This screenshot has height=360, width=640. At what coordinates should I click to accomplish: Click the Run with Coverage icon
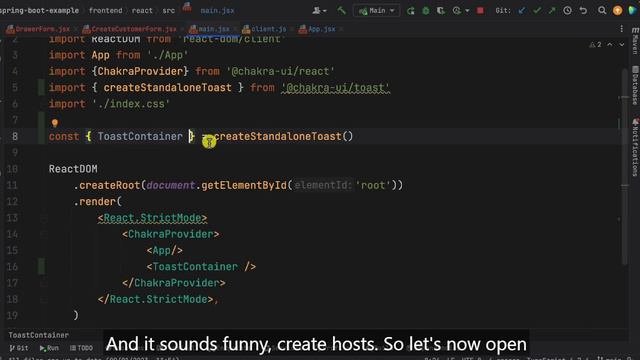pos(441,11)
